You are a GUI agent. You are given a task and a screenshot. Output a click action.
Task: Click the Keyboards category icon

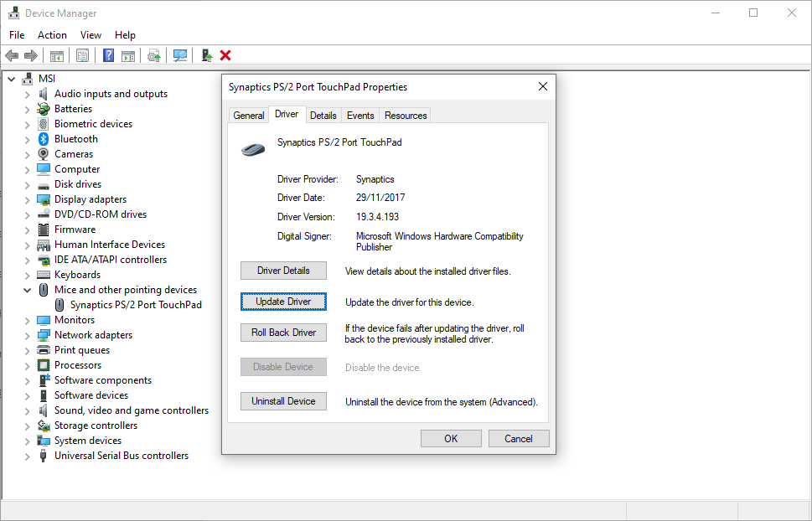click(x=43, y=275)
